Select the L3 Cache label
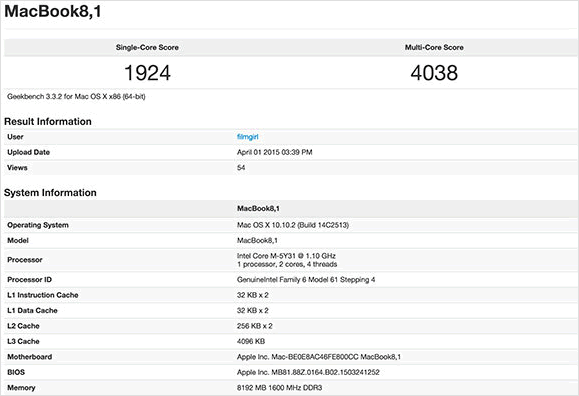This screenshot has width=579, height=396. [23, 342]
